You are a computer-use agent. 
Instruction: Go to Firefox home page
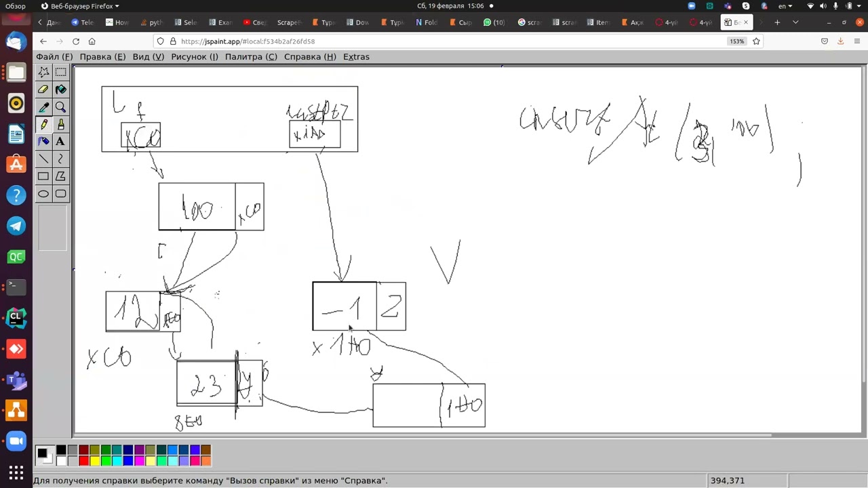[x=92, y=41]
